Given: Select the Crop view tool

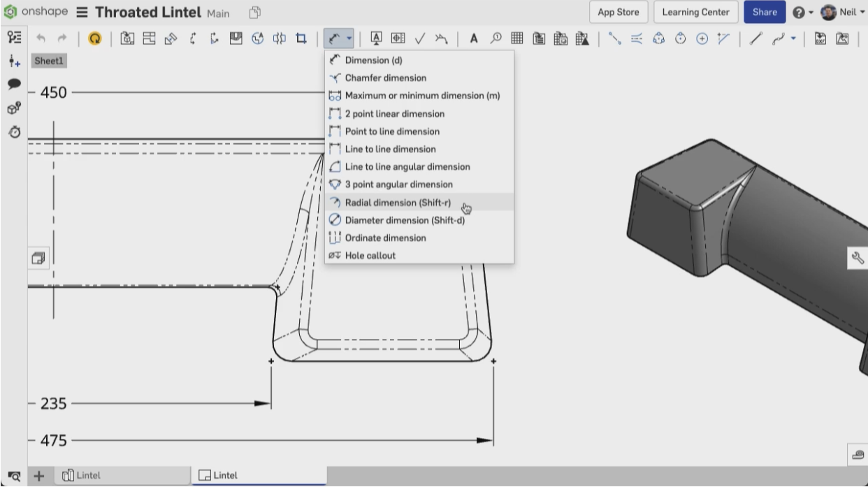Looking at the screenshot, I should 301,38.
